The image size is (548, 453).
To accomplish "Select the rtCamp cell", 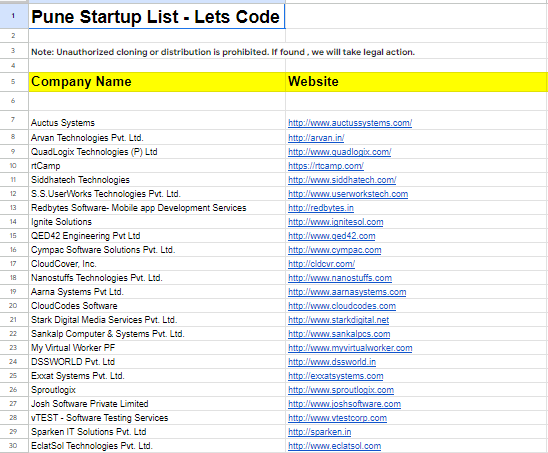I will pos(157,166).
